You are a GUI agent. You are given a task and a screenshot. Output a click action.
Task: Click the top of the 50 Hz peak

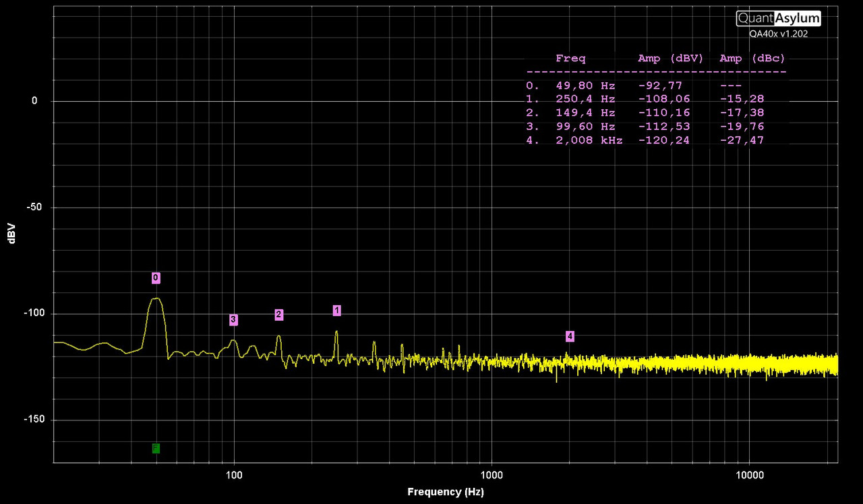point(156,298)
